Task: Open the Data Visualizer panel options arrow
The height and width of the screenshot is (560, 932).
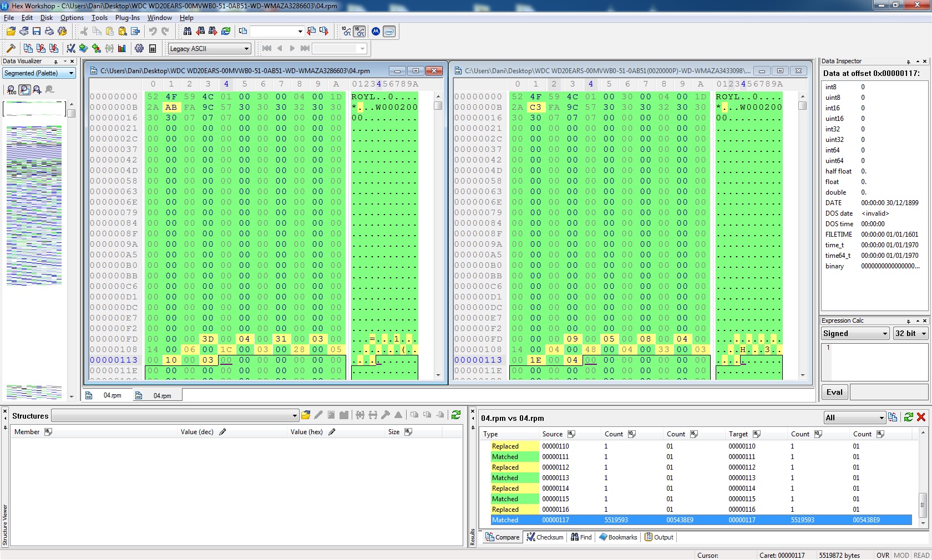Action: 65,62
